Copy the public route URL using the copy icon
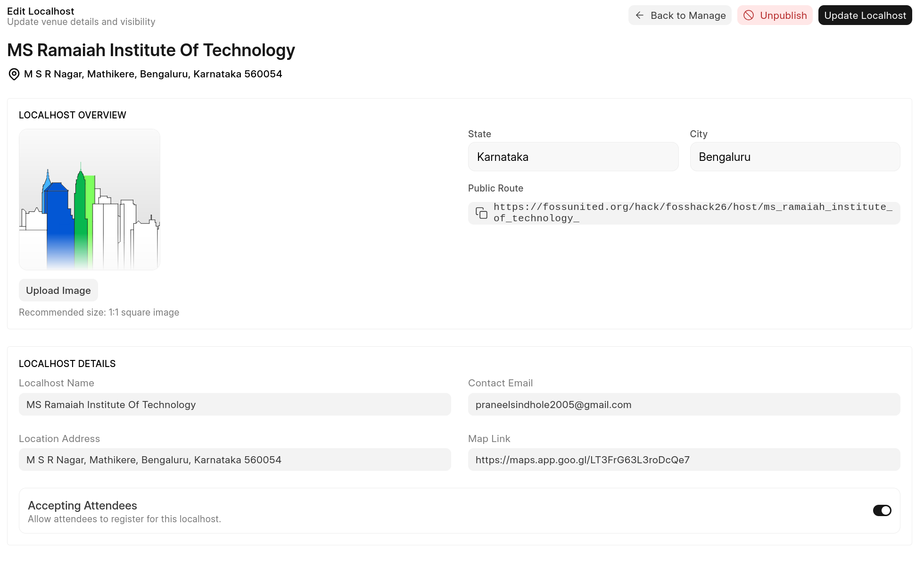The width and height of the screenshot is (924, 568). [481, 213]
